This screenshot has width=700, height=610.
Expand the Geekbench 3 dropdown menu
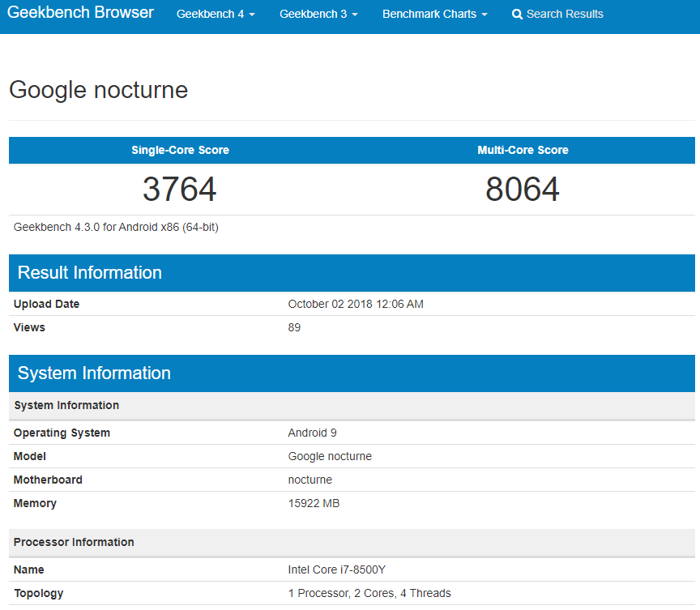(318, 15)
